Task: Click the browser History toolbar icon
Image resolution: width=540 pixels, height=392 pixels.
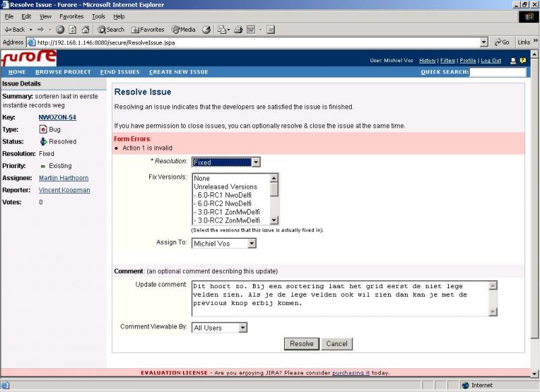Action: 207,30
